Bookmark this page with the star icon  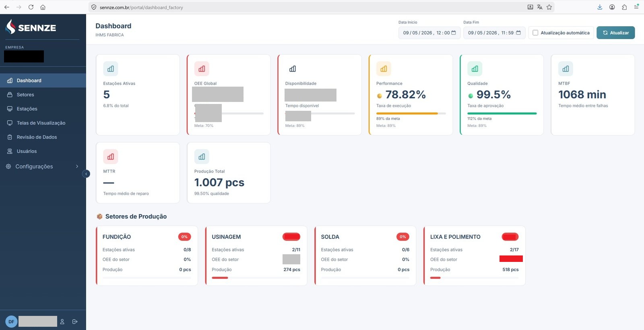coord(549,7)
